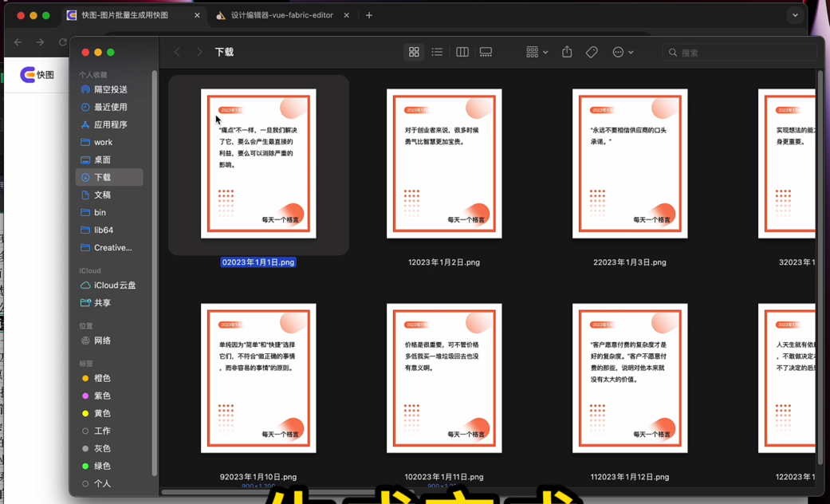830x504 pixels.
Task: Select the 12023年1月2日.png thumbnail
Action: (x=444, y=163)
